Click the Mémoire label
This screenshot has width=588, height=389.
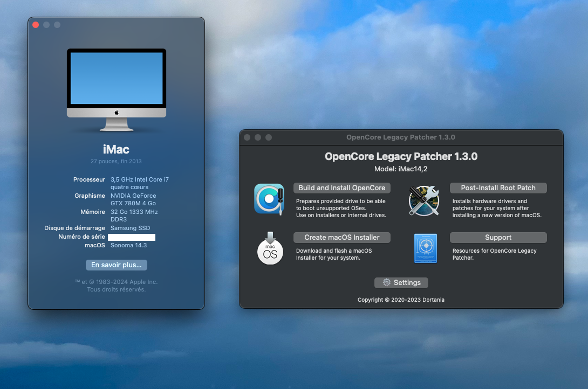coord(93,212)
